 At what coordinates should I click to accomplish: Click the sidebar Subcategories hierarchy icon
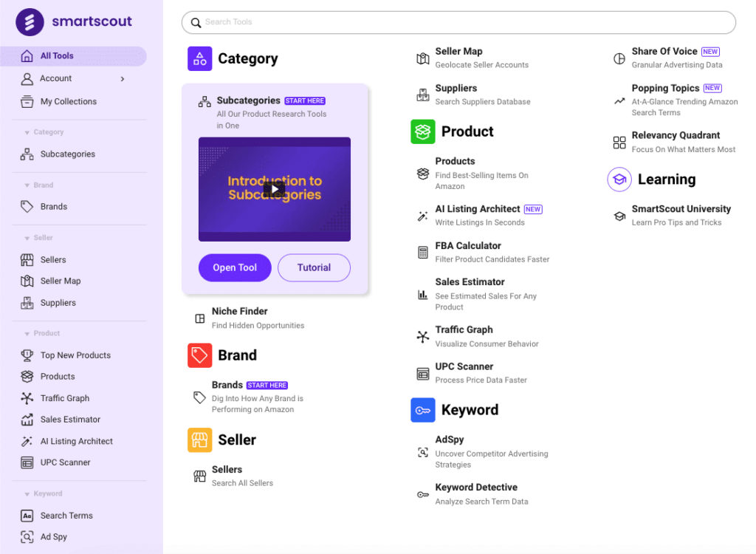pos(27,154)
